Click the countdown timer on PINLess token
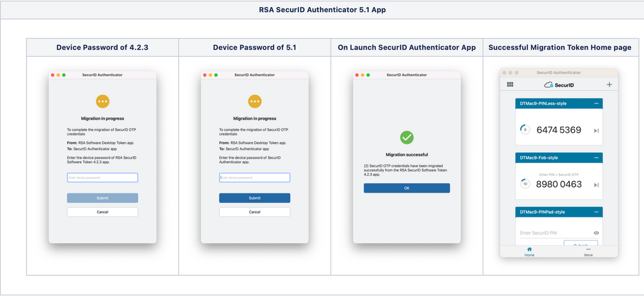Image resolution: width=644 pixels, height=296 pixels. tap(525, 130)
